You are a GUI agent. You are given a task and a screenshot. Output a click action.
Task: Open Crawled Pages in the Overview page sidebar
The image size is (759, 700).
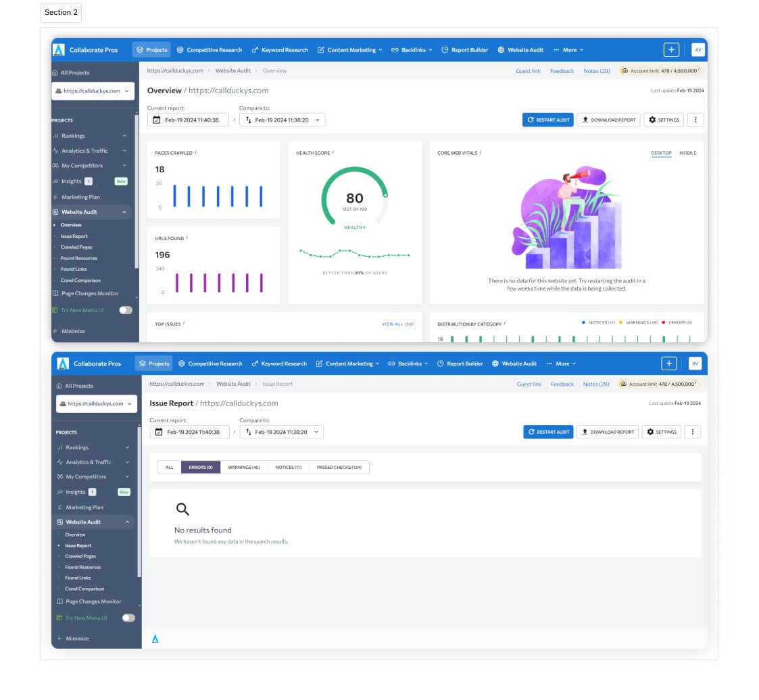pos(76,247)
